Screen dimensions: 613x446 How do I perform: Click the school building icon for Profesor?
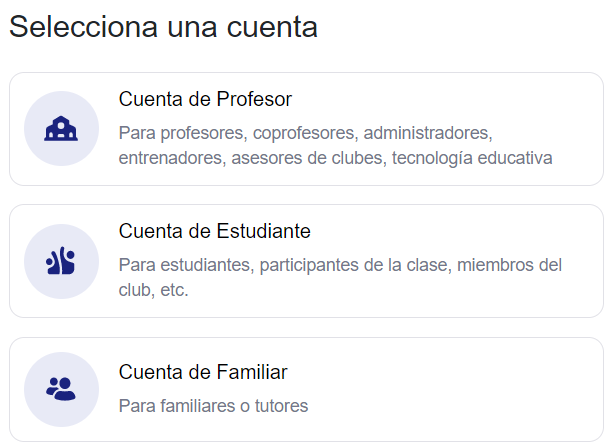(61, 129)
